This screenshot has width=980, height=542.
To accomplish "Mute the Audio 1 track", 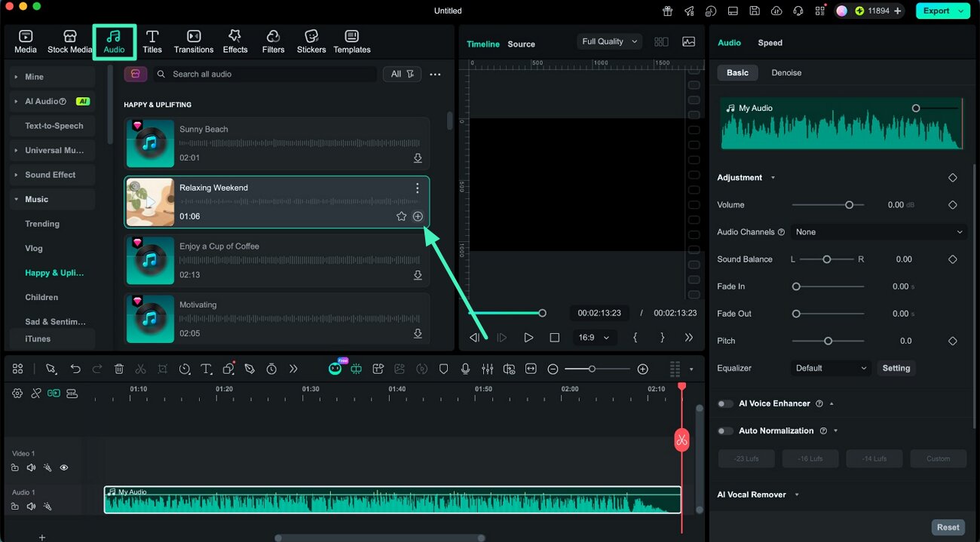I will tap(31, 507).
